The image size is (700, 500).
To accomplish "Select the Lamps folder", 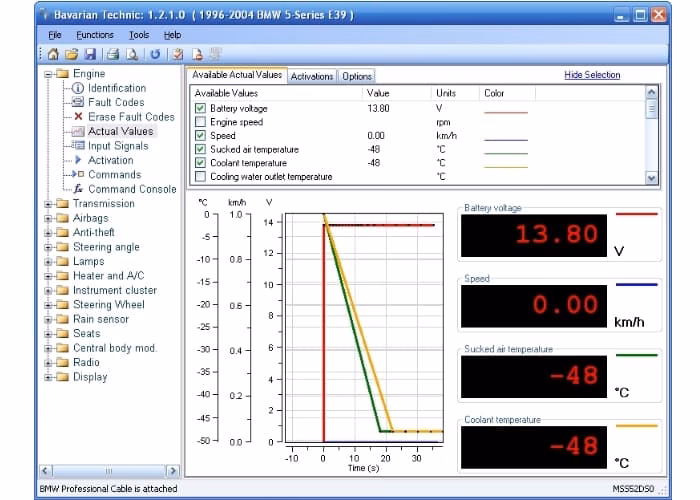I will point(88,261).
